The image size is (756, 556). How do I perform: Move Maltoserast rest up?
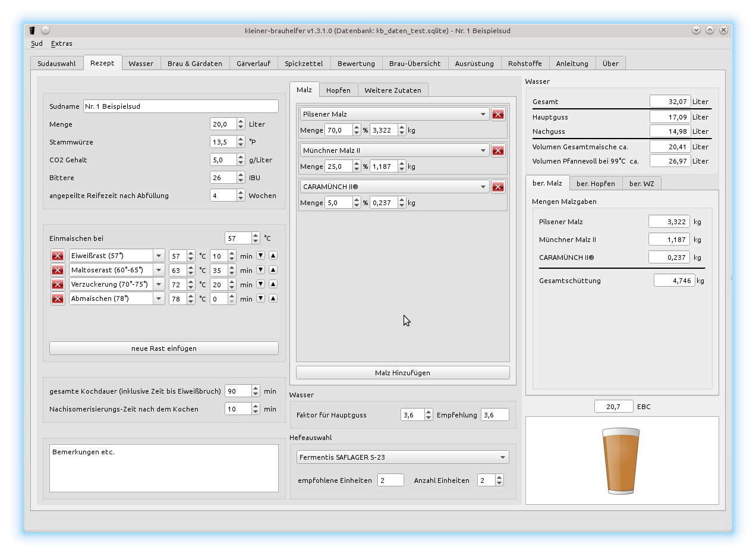pyautogui.click(x=273, y=270)
